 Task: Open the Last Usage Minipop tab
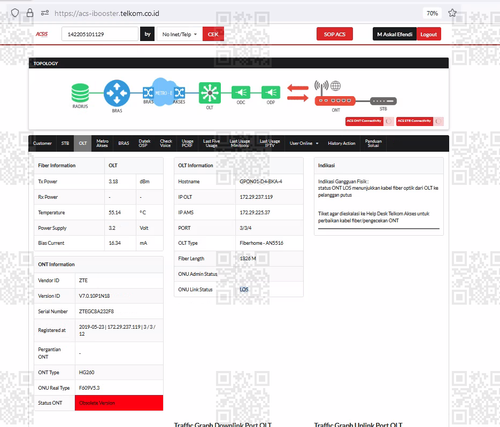(240, 143)
